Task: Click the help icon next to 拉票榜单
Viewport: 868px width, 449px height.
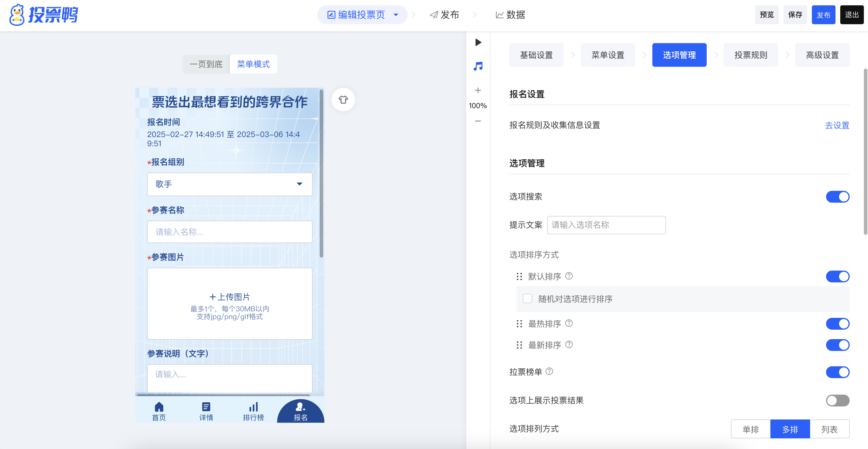Action: tap(549, 371)
